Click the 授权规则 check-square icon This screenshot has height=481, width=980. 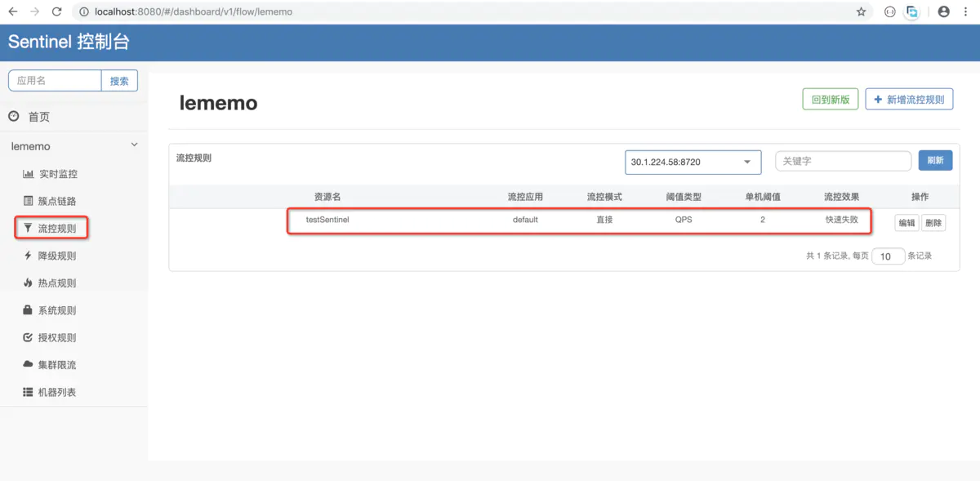(29, 337)
